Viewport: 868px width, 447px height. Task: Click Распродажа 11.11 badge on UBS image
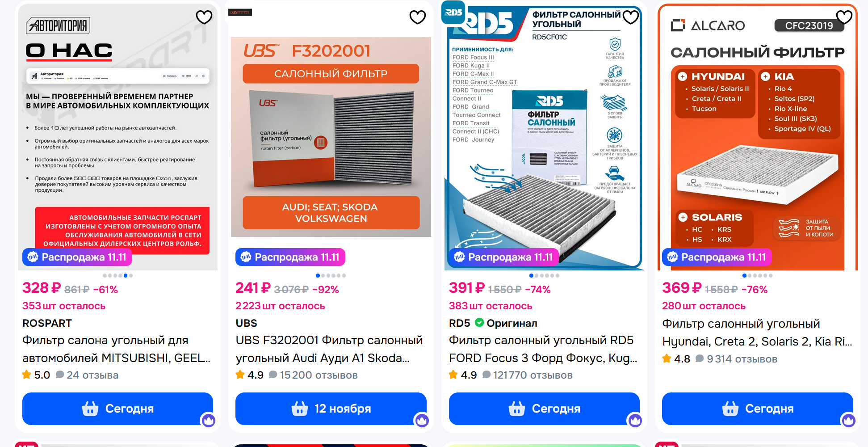point(290,257)
